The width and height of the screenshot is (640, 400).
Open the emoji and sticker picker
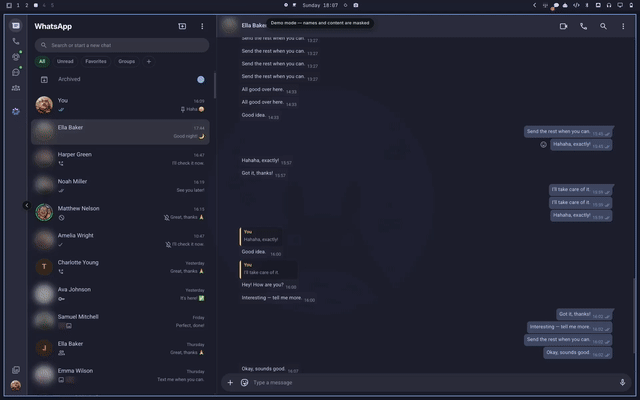click(x=244, y=382)
